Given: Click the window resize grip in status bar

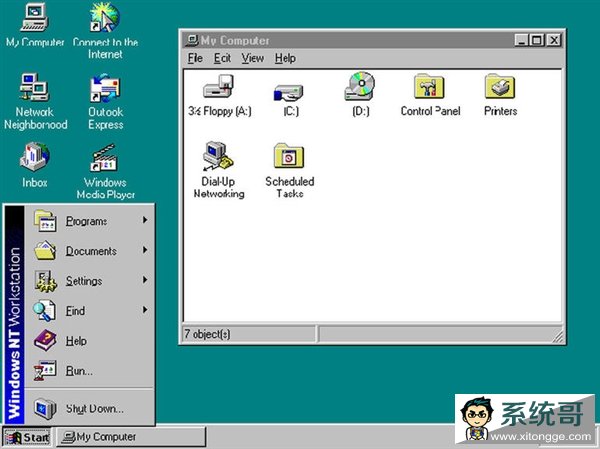Looking at the screenshot, I should pyautogui.click(x=558, y=336).
